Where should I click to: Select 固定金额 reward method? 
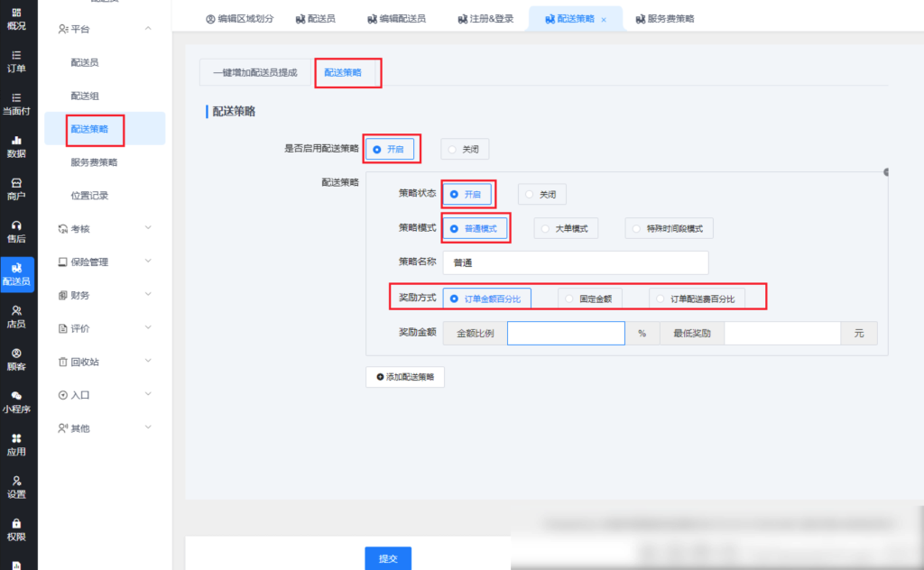pos(589,299)
